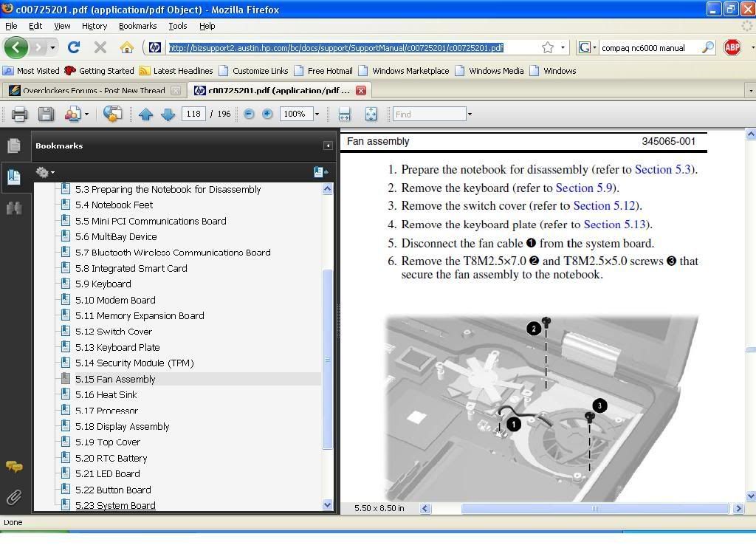The width and height of the screenshot is (756, 548).
Task: Select the Bookmarks panel icon
Action: [x=14, y=177]
